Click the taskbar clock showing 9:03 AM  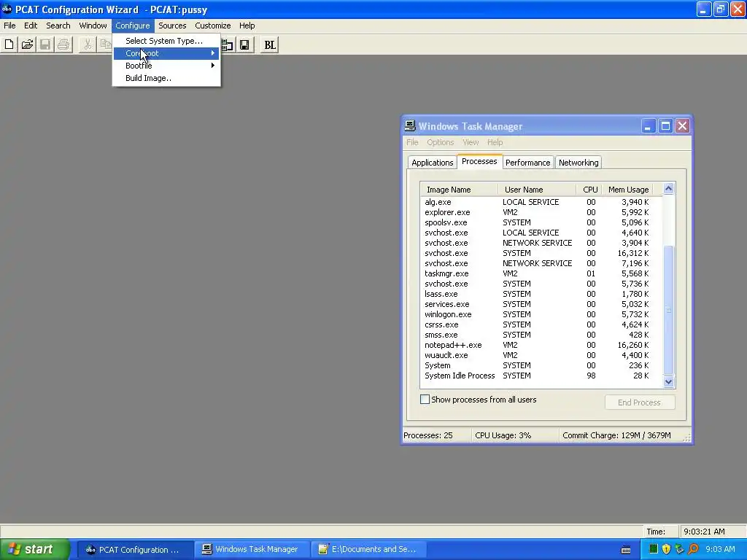[720, 550]
